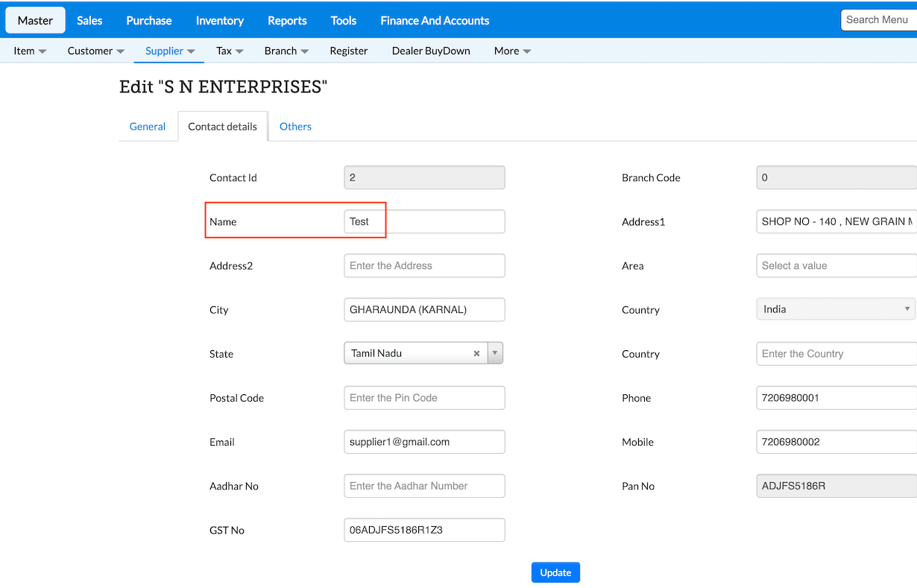Expand the Customer submenu
The width and height of the screenshot is (917, 588).
coord(95,51)
